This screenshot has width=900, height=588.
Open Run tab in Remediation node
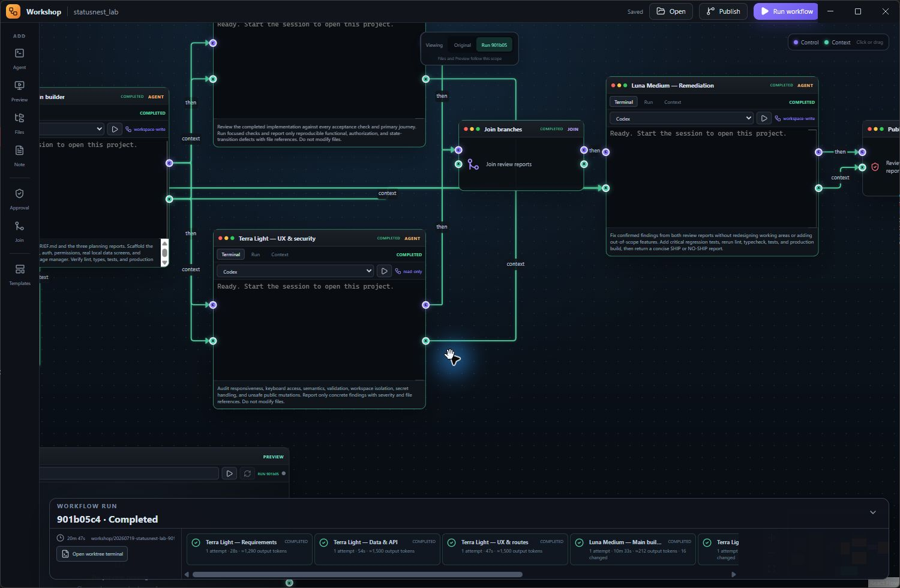click(649, 102)
